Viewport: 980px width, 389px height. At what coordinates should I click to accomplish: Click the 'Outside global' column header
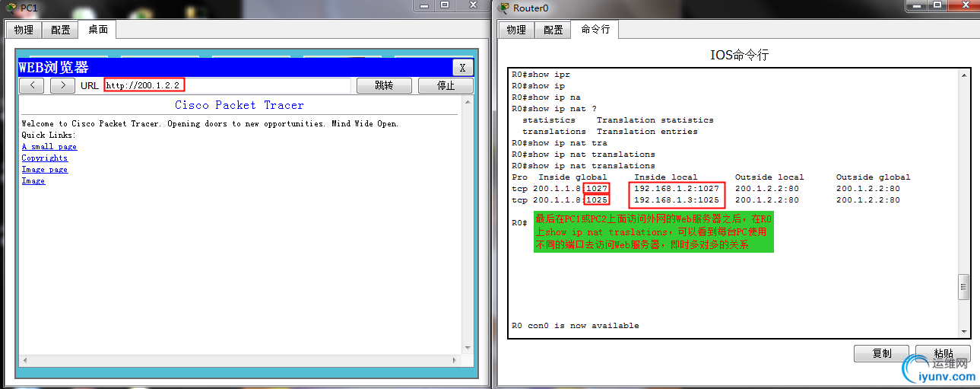[x=873, y=177]
